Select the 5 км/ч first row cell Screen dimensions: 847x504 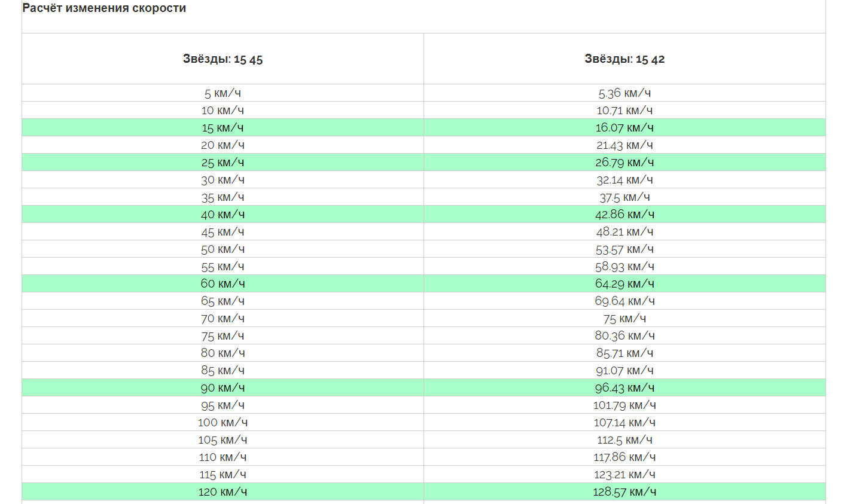point(223,93)
